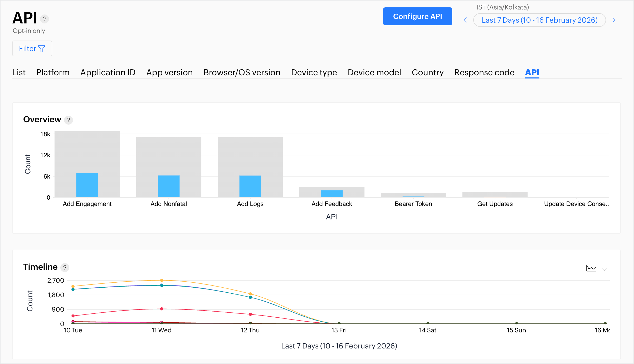Go to next date range with right arrow
This screenshot has height=364, width=634.
pos(614,20)
